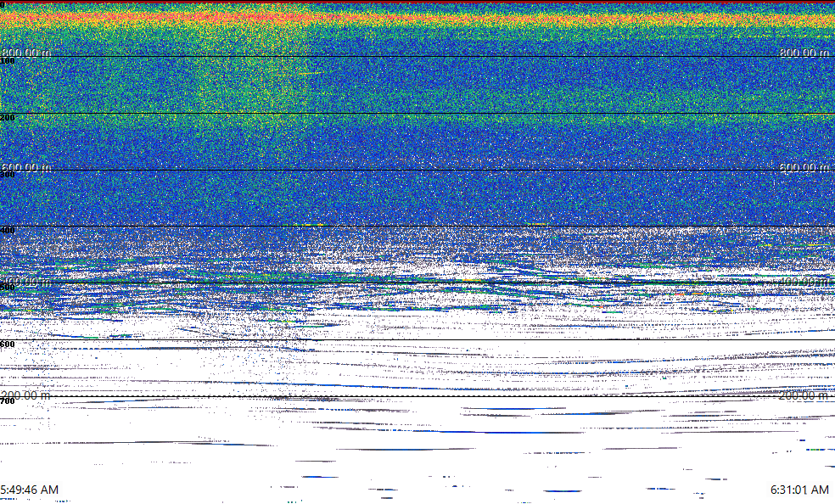The image size is (835, 504).
Task: Click the left-edge 600.00 m range label
Action: 26,167
